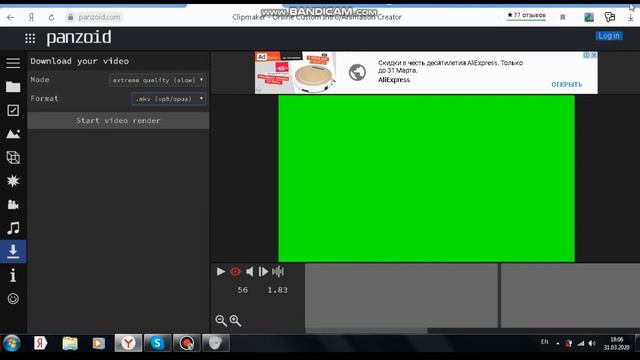Switch the EN language indicator
The width and height of the screenshot is (640, 360).
pyautogui.click(x=544, y=342)
